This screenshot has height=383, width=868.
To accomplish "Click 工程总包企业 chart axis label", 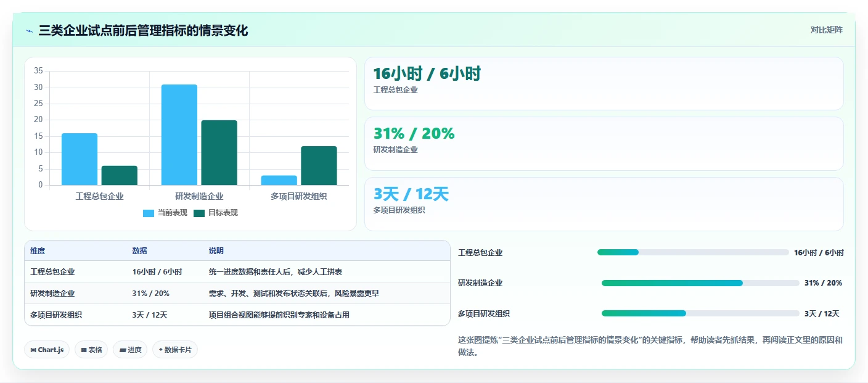I will click(x=100, y=196).
